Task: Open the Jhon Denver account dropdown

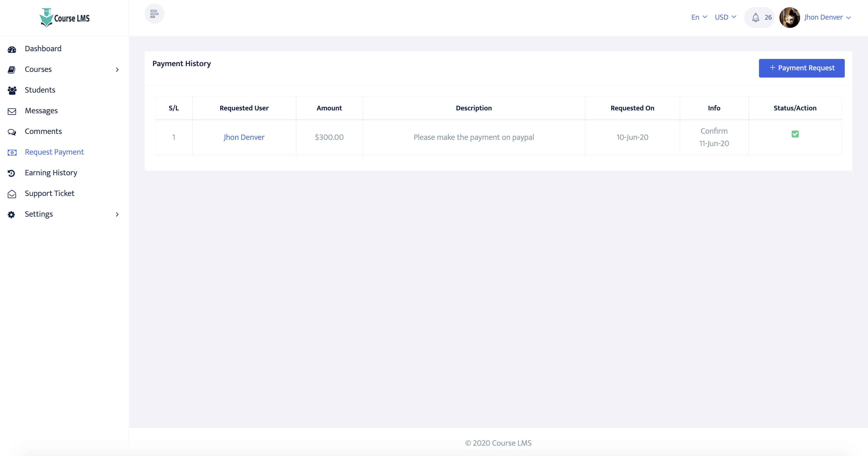Action: pyautogui.click(x=827, y=18)
